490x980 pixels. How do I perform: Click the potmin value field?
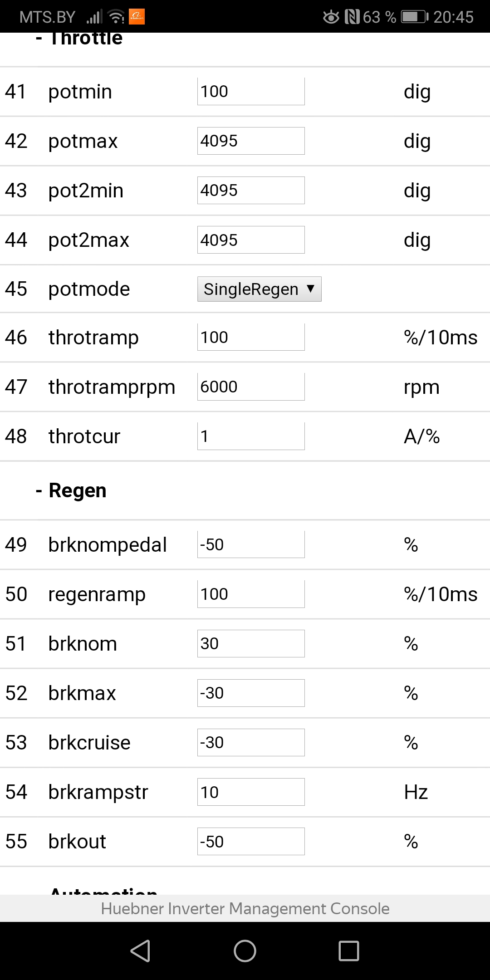pos(251,92)
